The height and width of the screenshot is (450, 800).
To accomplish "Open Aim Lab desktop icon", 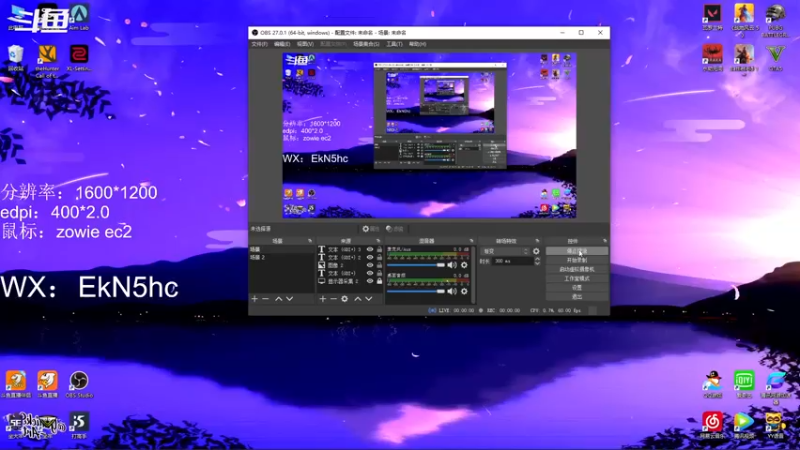I will pos(79,16).
